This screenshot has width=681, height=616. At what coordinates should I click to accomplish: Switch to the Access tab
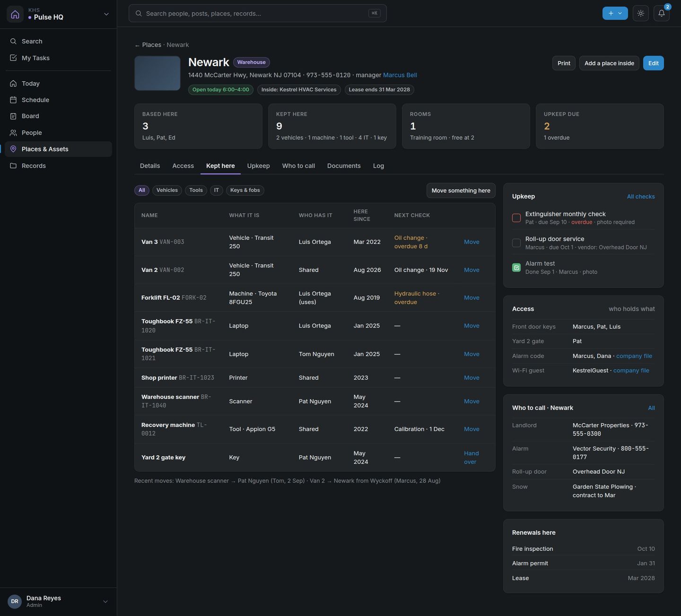coord(183,165)
